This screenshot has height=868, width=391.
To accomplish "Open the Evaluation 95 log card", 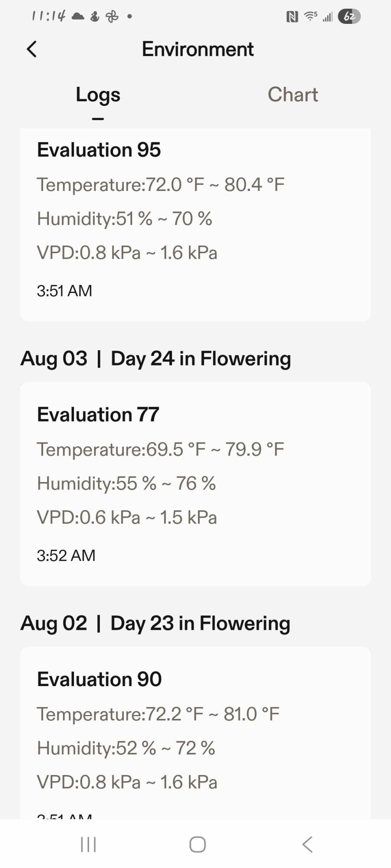I will pyautogui.click(x=195, y=225).
